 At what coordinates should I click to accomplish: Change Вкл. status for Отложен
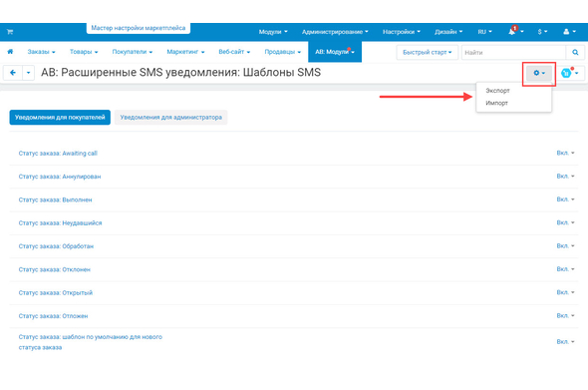(565, 315)
